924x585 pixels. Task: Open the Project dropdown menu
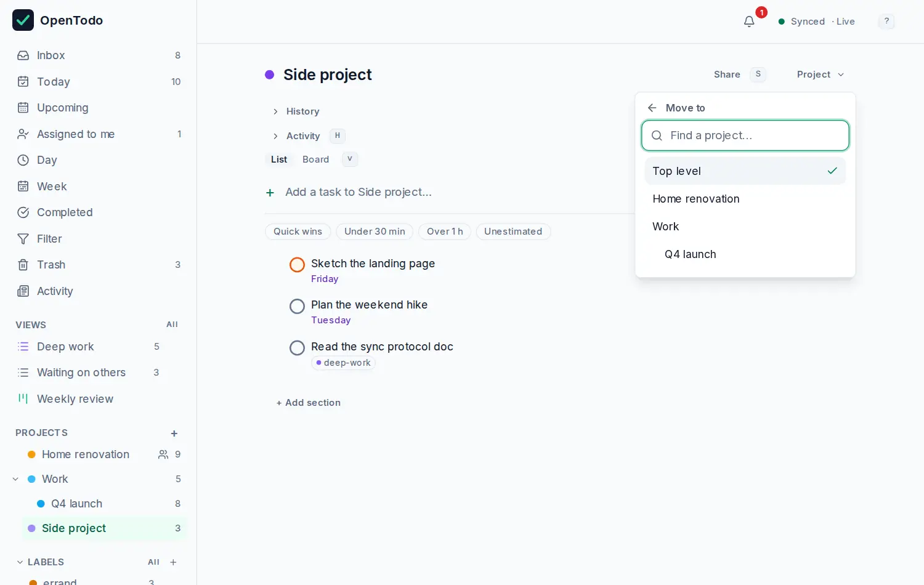tap(820, 75)
